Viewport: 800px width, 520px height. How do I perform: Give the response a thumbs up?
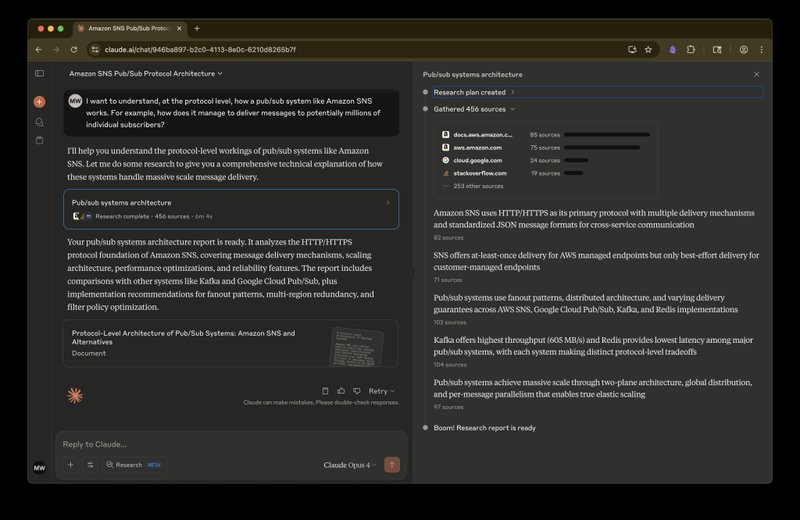[341, 391]
